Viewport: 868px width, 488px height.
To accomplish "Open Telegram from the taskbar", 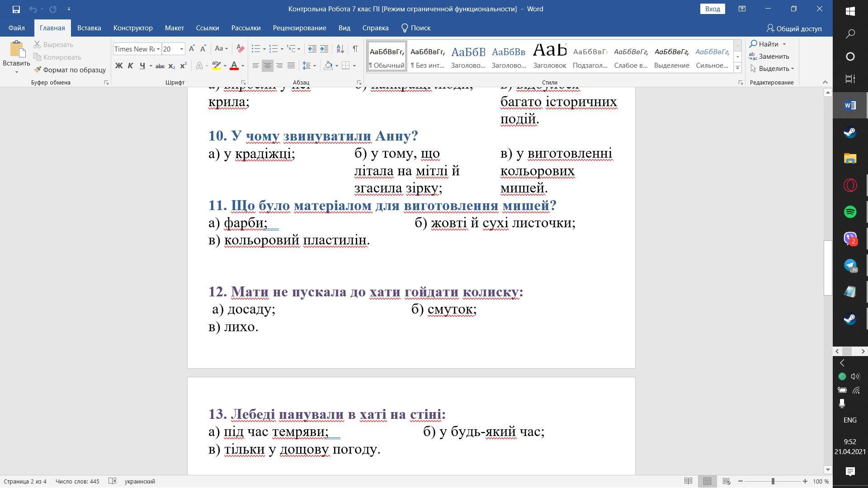I will pos(850,265).
